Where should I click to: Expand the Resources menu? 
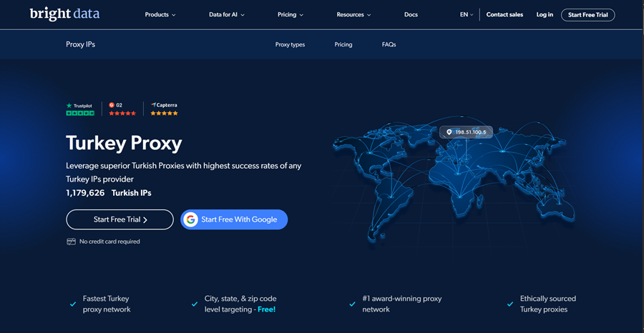click(x=353, y=15)
